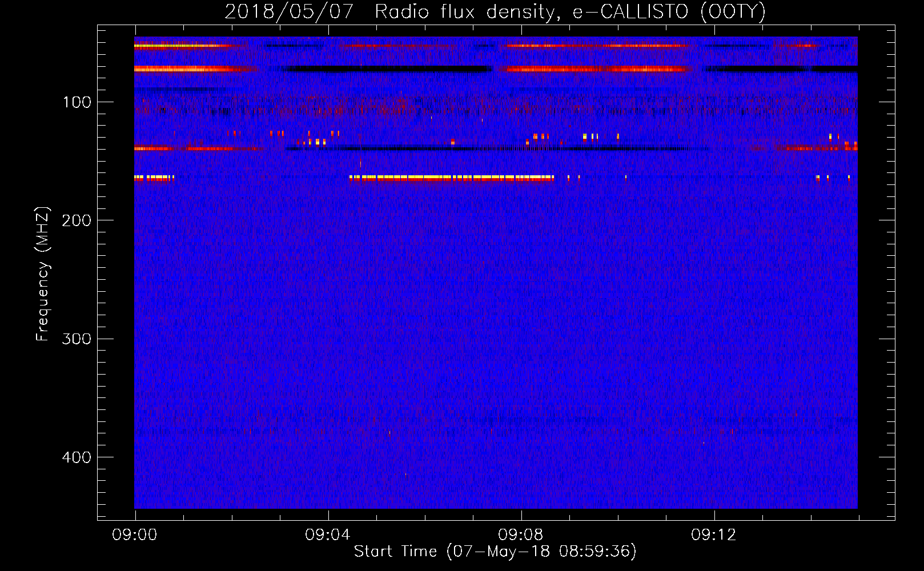The height and width of the screenshot is (571, 924).
Task: Click the 200 frequency tick label
Action: click(x=76, y=220)
